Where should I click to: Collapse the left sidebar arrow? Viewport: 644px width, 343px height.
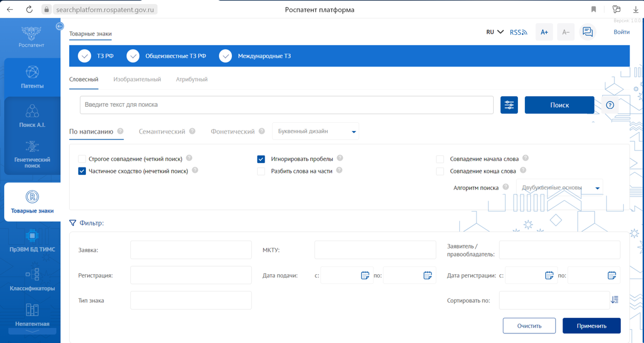[60, 26]
